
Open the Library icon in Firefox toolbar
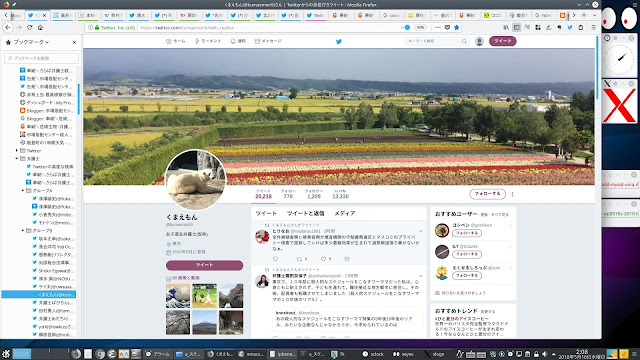tap(506, 27)
